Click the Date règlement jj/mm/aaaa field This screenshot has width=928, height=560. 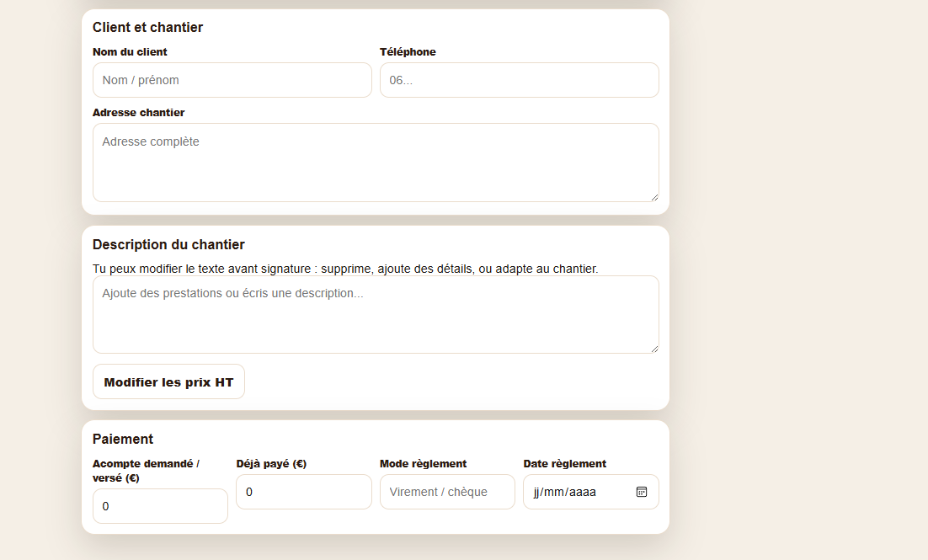pos(590,492)
